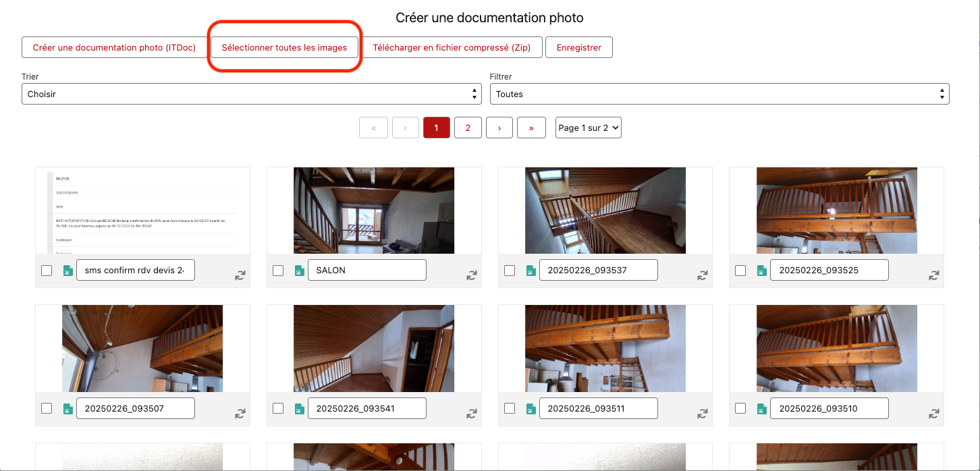
Task: Click the first page double-arrow button
Action: pos(374,128)
